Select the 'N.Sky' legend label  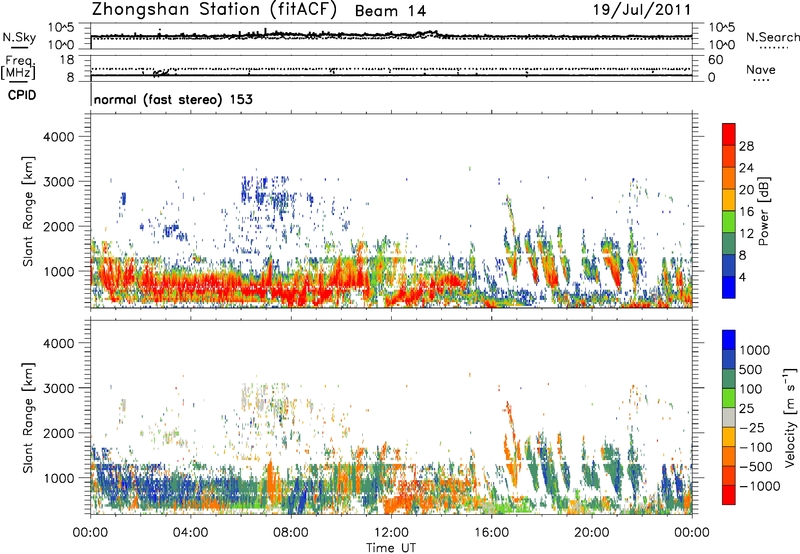[x=19, y=37]
